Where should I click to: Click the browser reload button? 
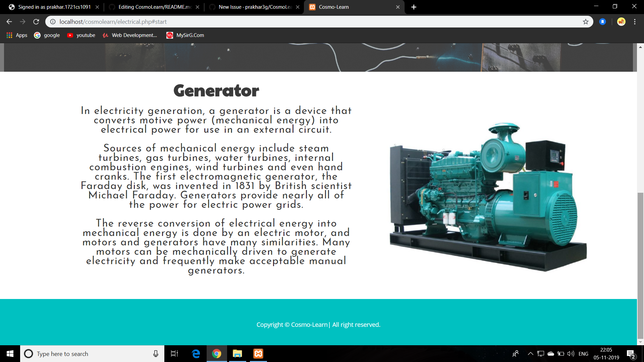36,22
